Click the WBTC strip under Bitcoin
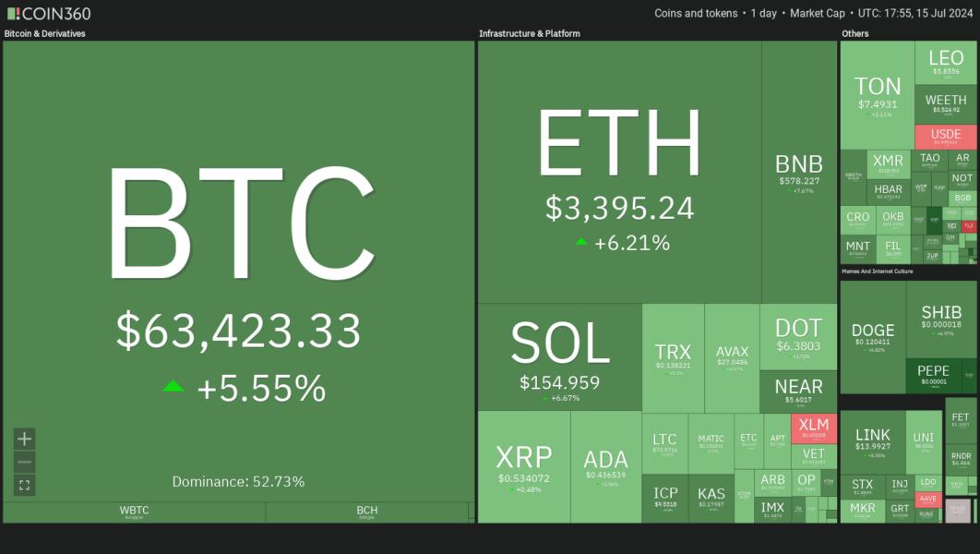Screen dimensions: 980x554 [135, 512]
